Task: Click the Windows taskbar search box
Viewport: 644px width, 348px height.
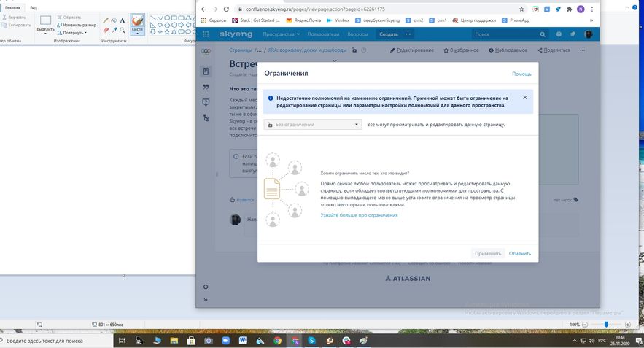Action: click(x=57, y=341)
